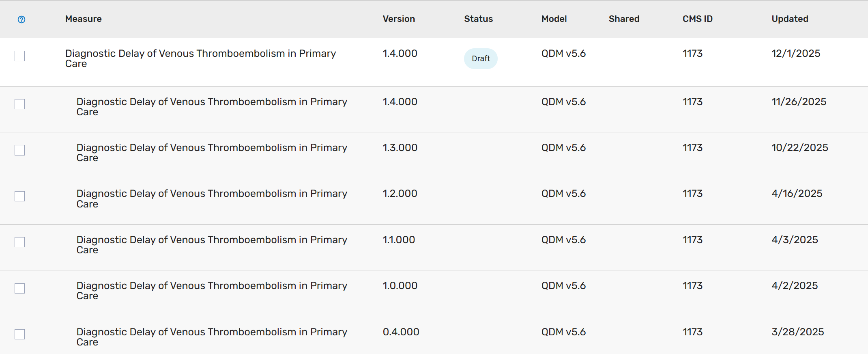Click the Updated column header
Viewport: 868px width, 354px height.
[x=790, y=19]
